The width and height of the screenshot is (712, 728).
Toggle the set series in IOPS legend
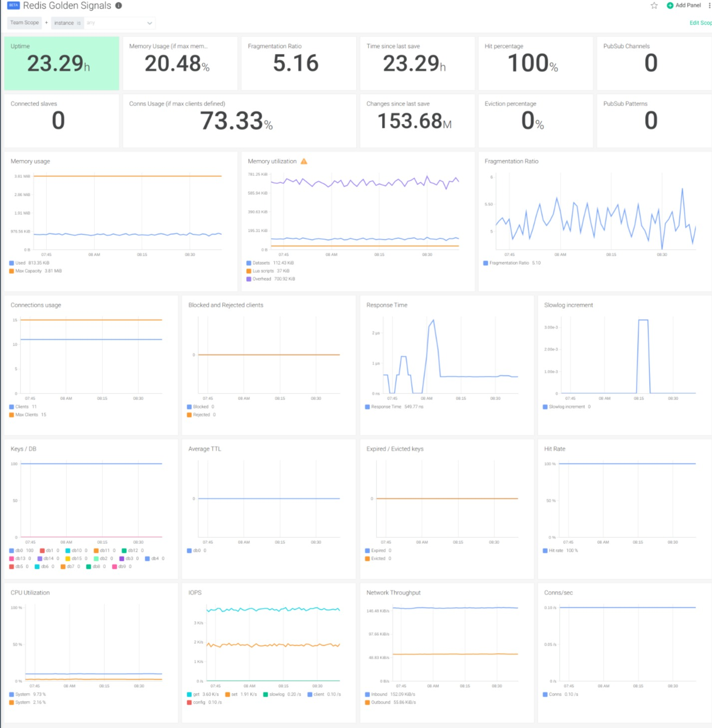[241, 694]
